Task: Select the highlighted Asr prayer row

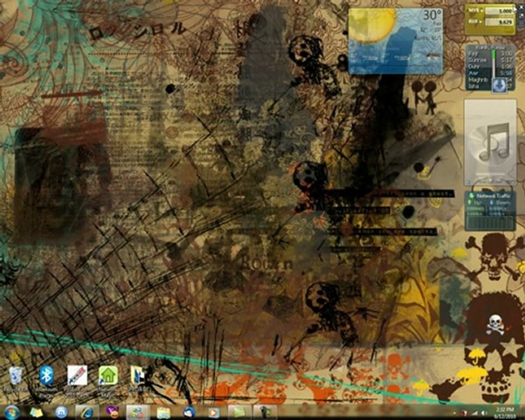Action: (490, 73)
